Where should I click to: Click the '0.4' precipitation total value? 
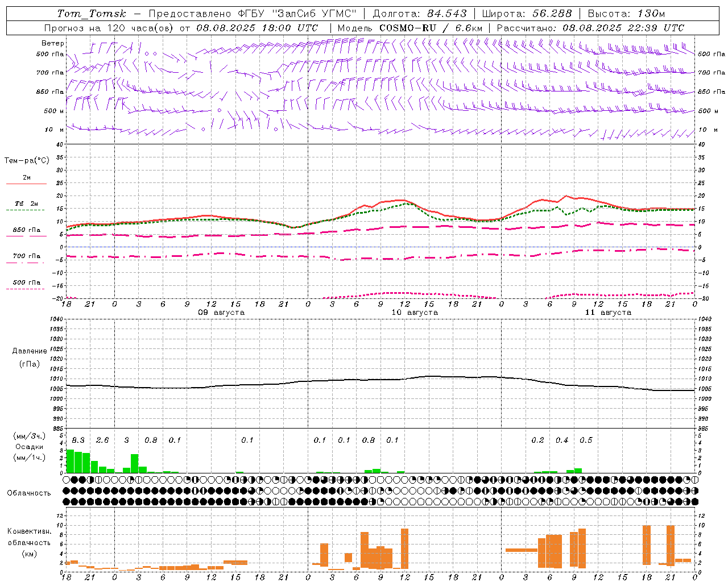point(562,440)
